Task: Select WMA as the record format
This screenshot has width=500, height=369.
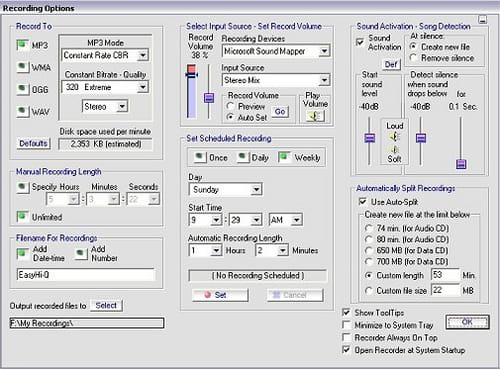Action: pyautogui.click(x=22, y=67)
